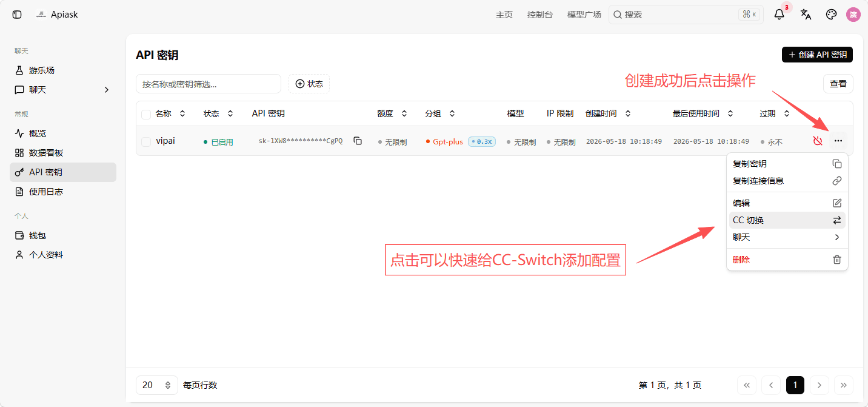868x407 pixels.
Task: Click the 按名称或密钥筛选 filter field
Action: [x=209, y=84]
